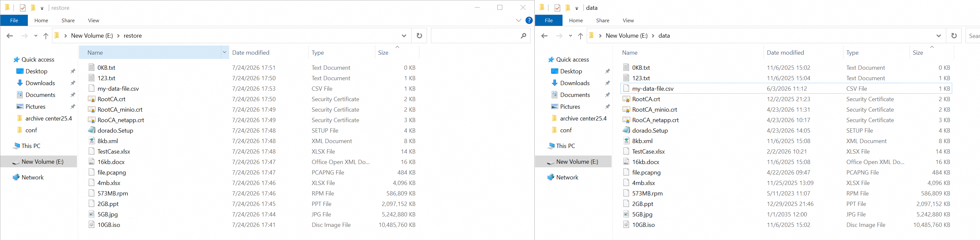This screenshot has width=980, height=240.
Task: Click the New folder icon in restore title bar
Action: coord(33,8)
